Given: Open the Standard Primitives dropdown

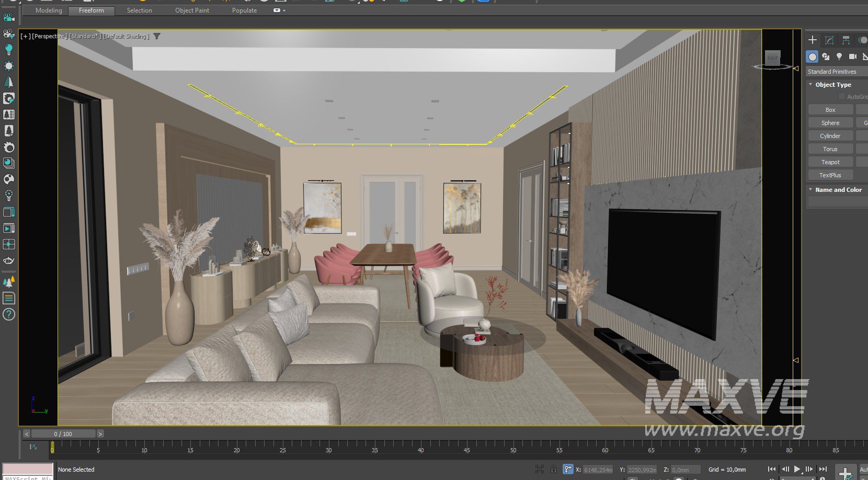Looking at the screenshot, I should 836,72.
